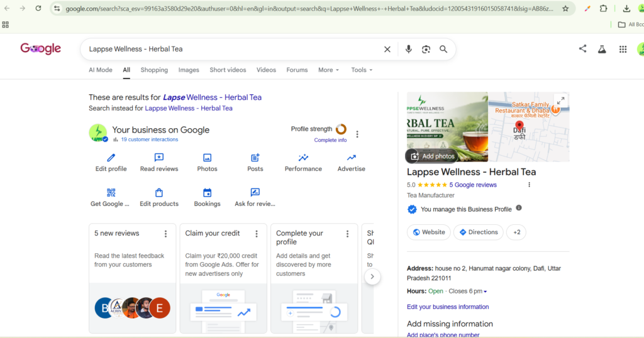Click the Directions button
644x338 pixels.
(x=479, y=232)
